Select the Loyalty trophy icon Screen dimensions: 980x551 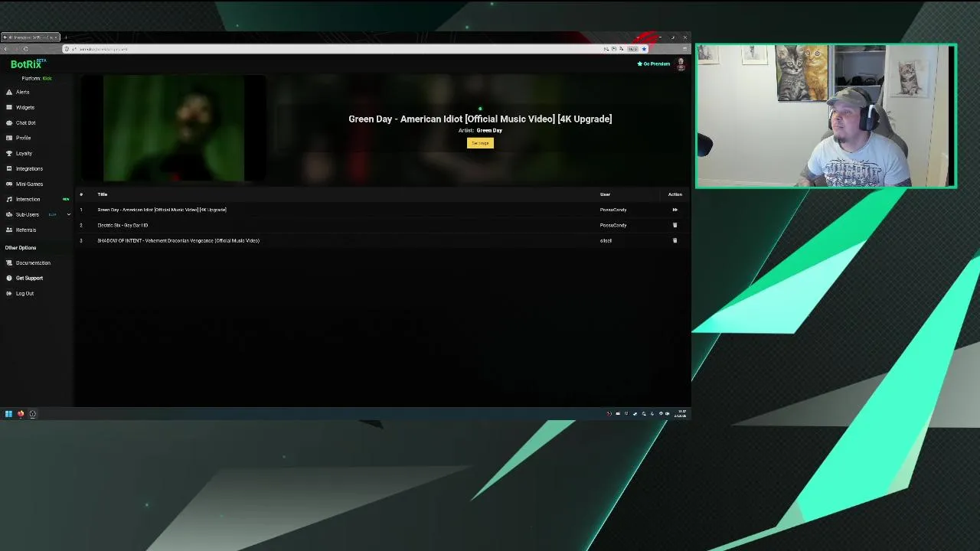(x=9, y=153)
